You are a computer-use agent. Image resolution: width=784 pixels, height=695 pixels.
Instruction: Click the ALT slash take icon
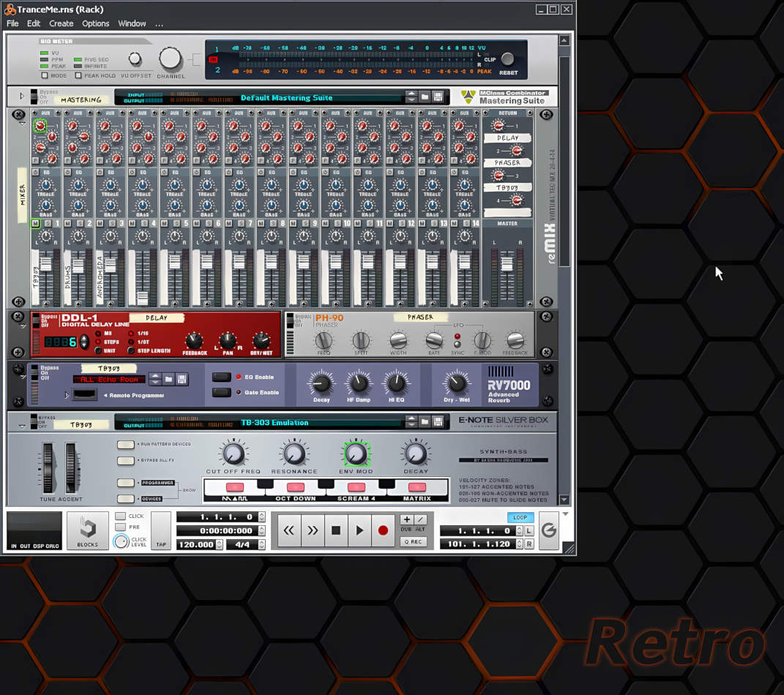pos(420,519)
